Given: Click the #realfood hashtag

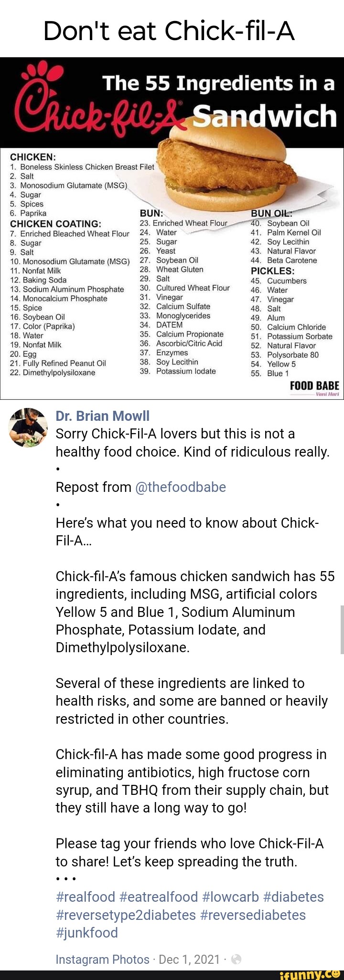Looking at the screenshot, I should click(x=86, y=897).
